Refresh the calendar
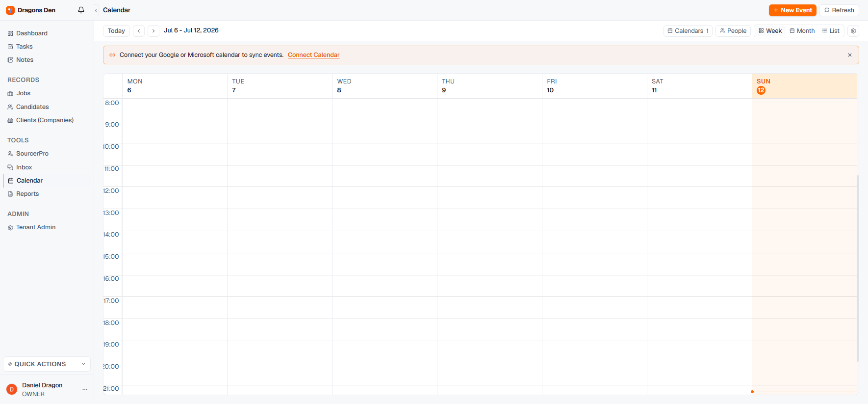The image size is (868, 404). [x=839, y=10]
